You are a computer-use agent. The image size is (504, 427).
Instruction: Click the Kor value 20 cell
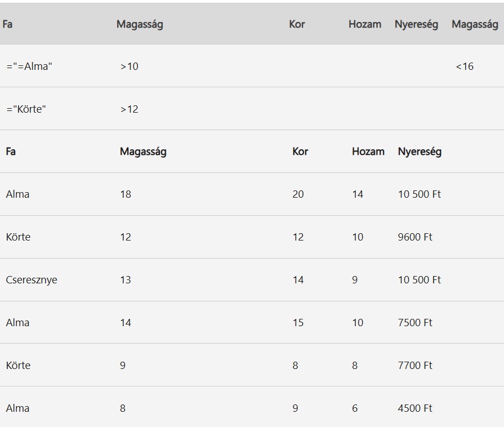[x=298, y=194]
